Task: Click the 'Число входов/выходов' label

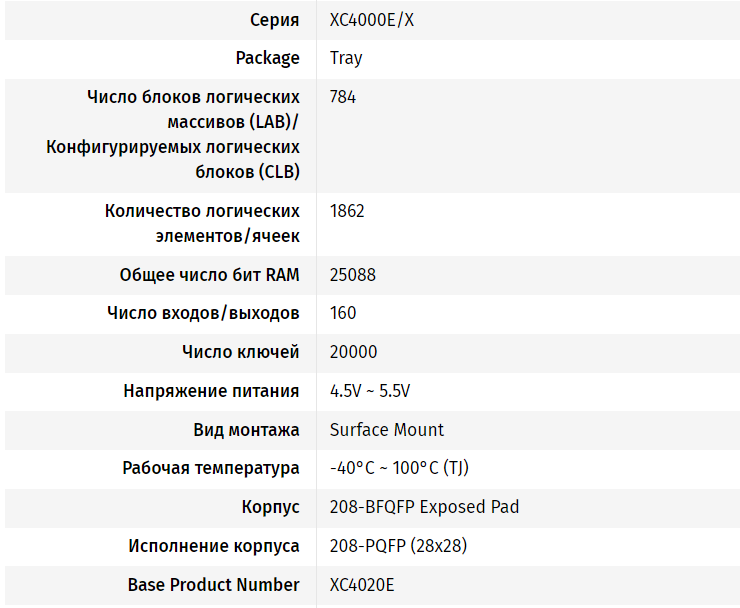Action: point(203,313)
